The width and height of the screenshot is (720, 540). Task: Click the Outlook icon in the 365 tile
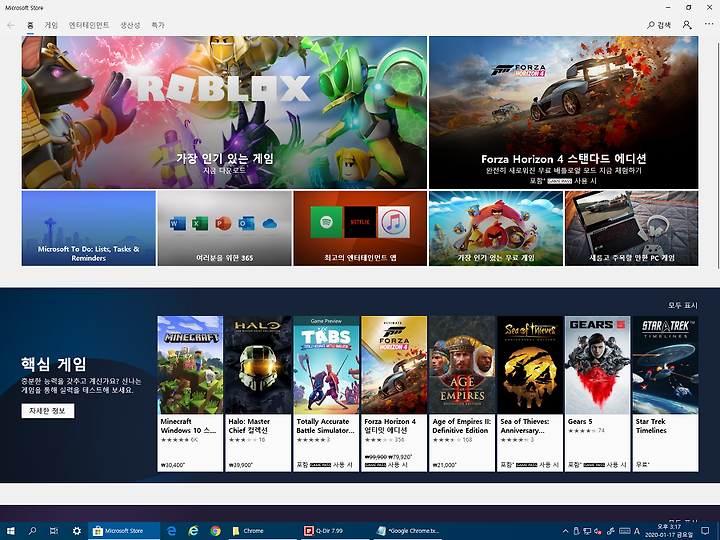click(x=246, y=224)
